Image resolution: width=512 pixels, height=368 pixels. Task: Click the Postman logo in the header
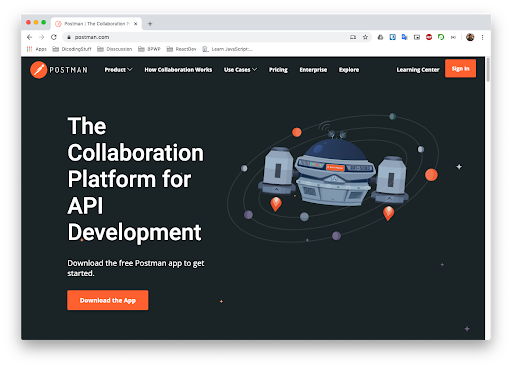click(x=59, y=70)
